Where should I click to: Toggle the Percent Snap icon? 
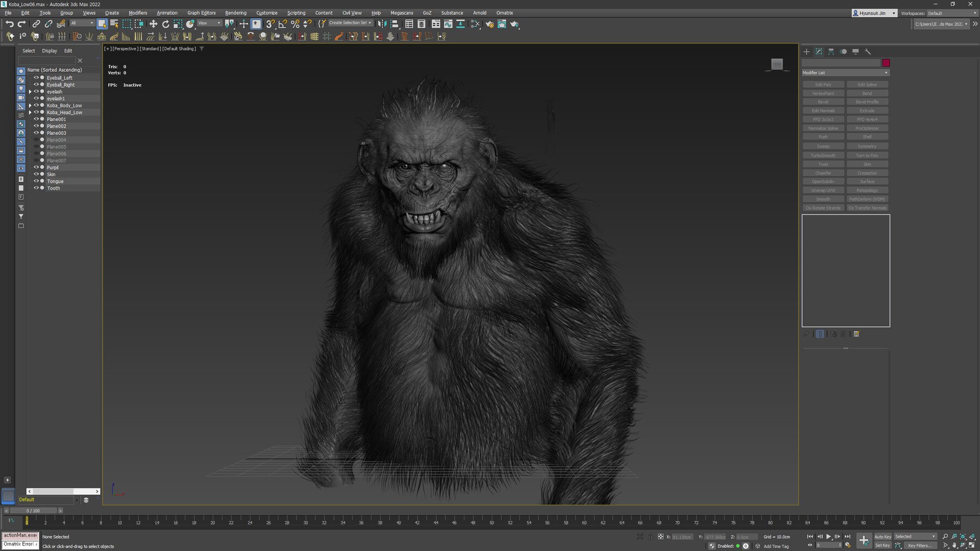click(x=295, y=24)
